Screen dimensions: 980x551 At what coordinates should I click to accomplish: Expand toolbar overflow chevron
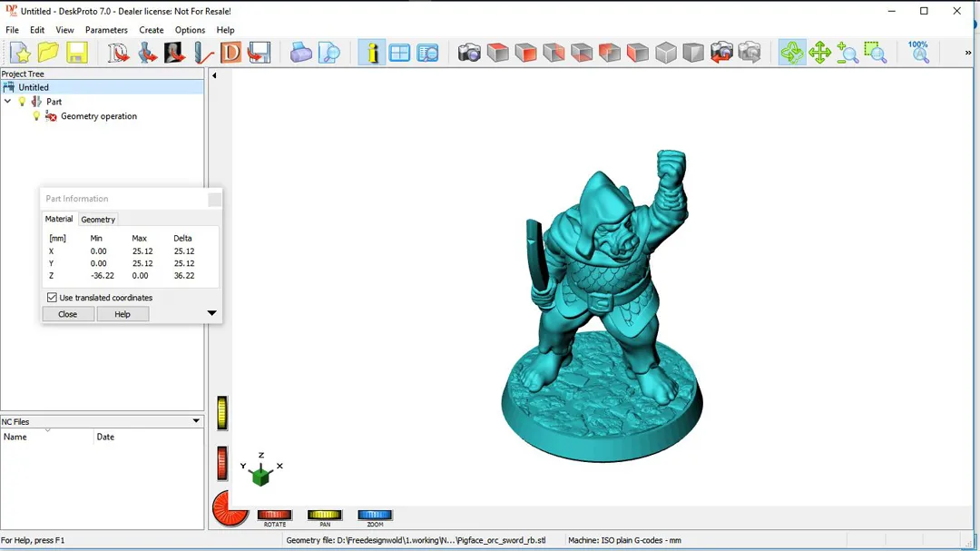968,54
